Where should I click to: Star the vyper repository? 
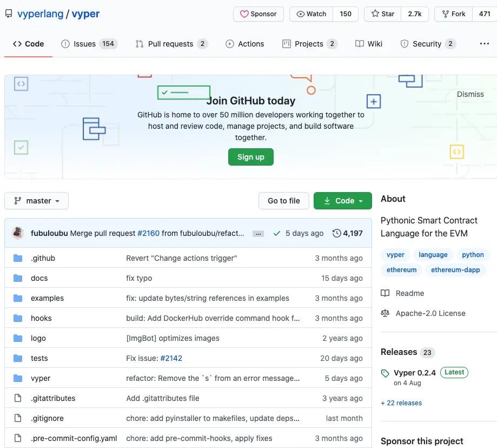click(x=382, y=14)
